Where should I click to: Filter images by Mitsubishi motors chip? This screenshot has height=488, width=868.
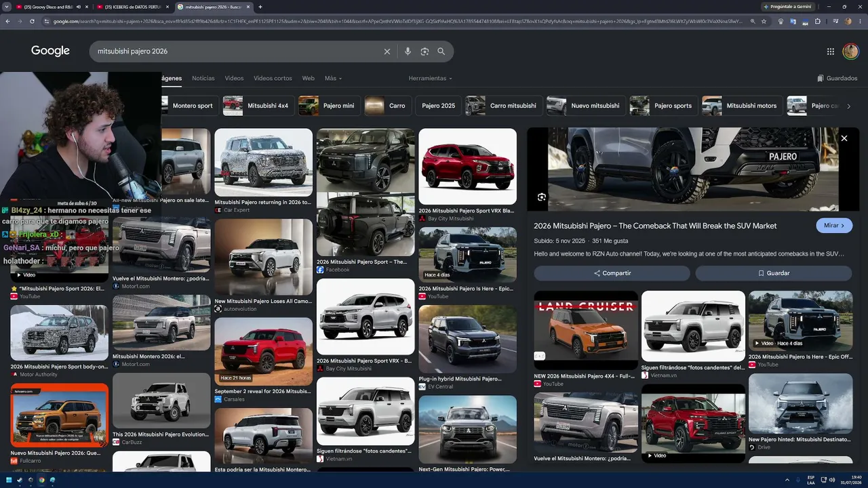coord(741,106)
